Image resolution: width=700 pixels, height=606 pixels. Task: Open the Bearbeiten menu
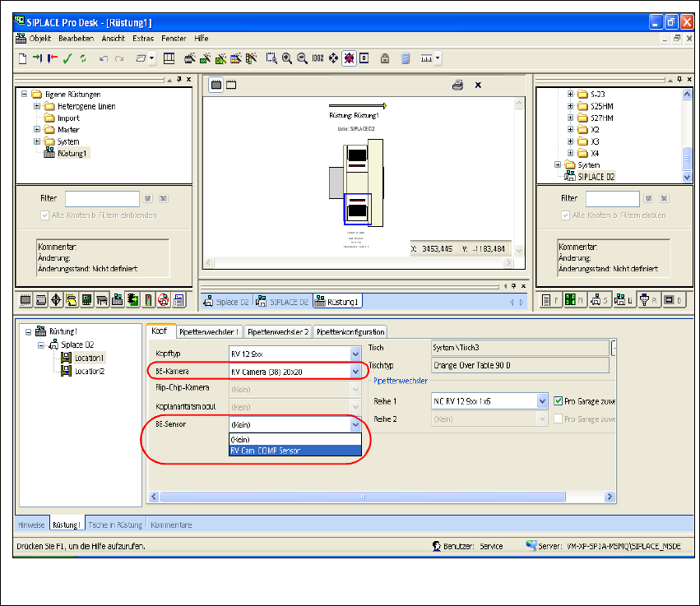click(76, 39)
